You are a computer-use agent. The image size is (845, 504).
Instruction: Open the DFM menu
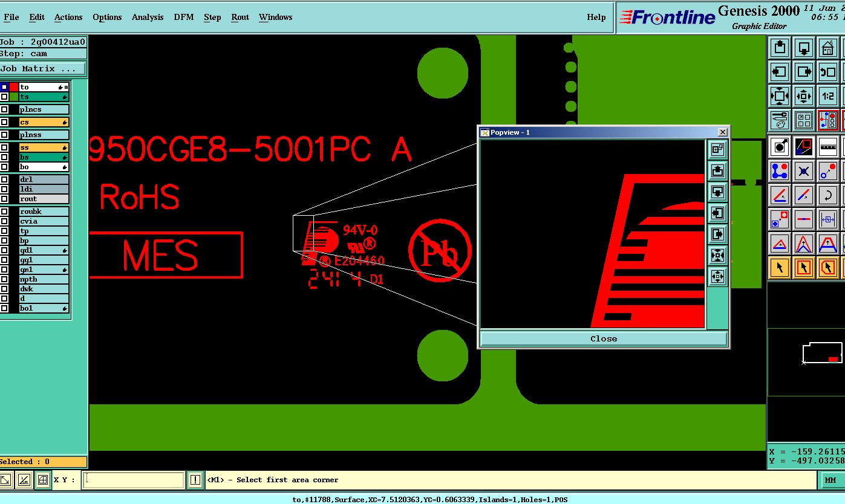(x=184, y=17)
